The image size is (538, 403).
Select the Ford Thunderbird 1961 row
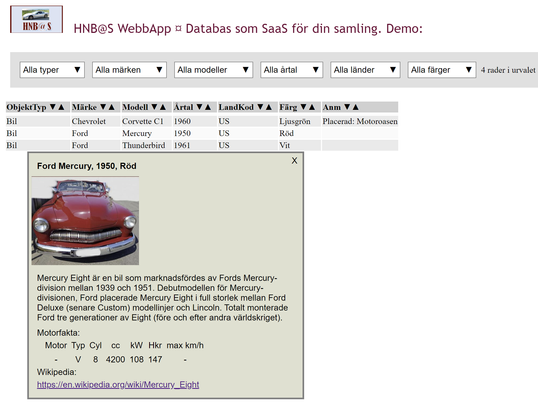(202, 145)
